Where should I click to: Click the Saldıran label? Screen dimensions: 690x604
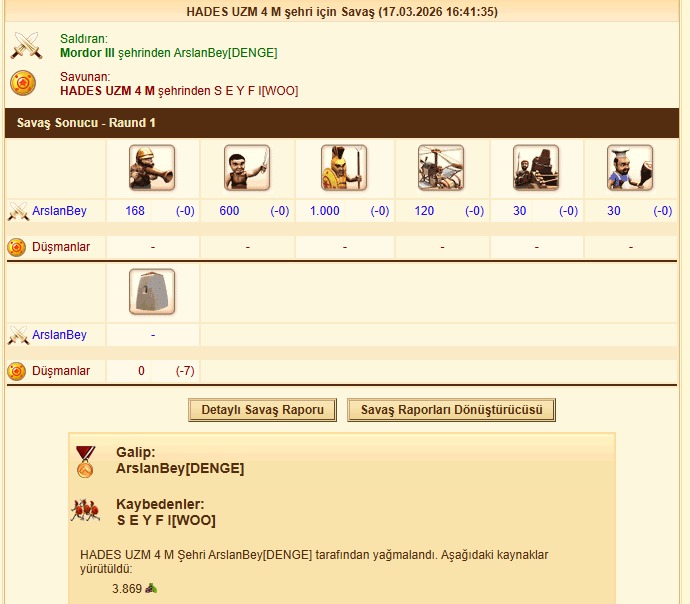(84, 39)
